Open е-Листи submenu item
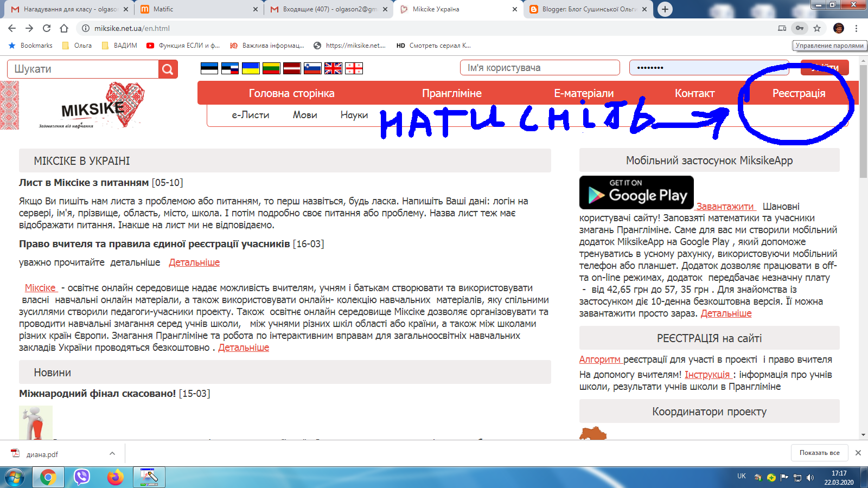The width and height of the screenshot is (868, 488). (x=250, y=115)
